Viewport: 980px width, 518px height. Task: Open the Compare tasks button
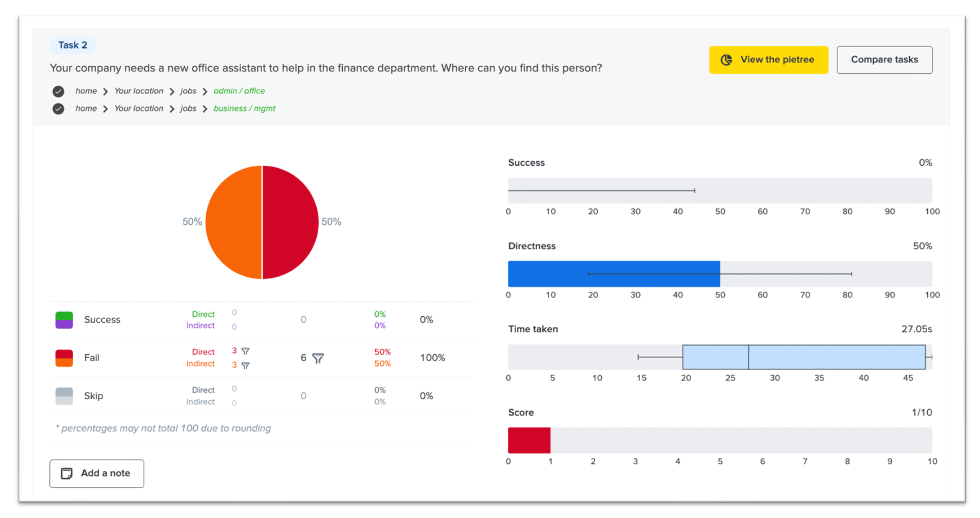coord(884,60)
